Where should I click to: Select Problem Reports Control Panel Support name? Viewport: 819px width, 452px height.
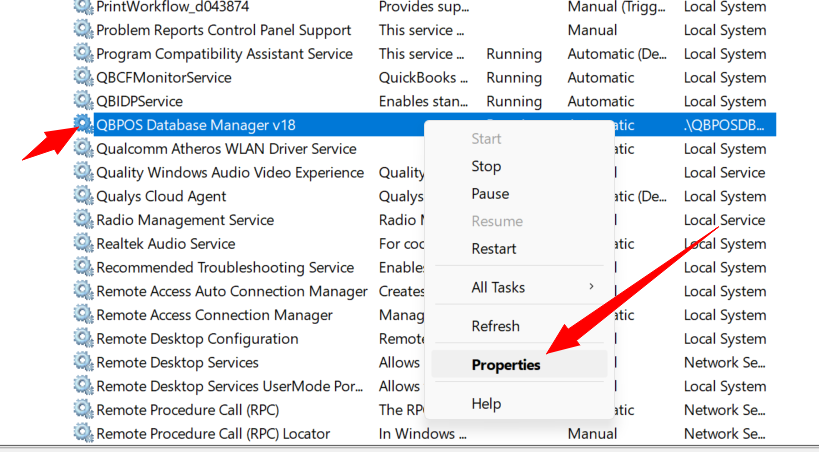224,30
